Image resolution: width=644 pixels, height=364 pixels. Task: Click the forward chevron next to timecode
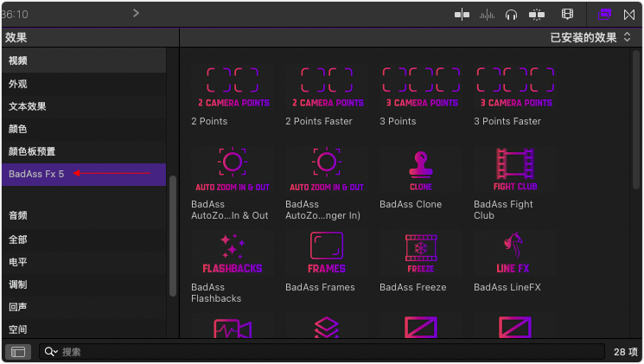(136, 13)
